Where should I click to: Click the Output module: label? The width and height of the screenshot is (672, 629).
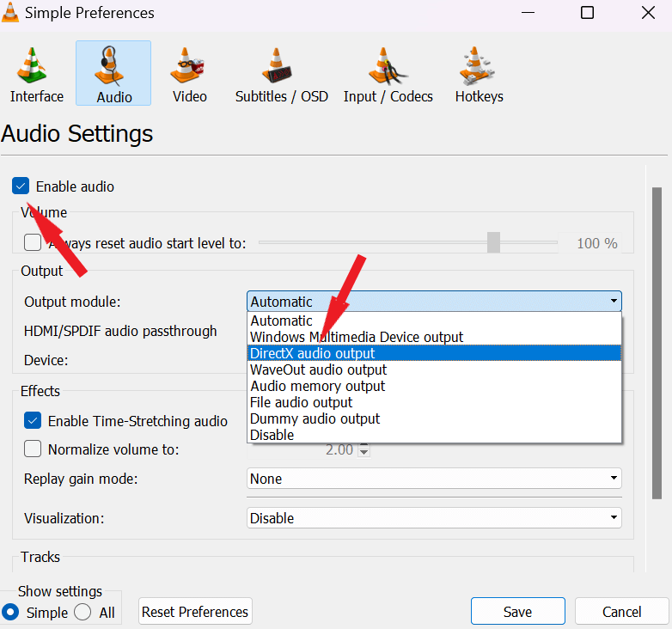tap(72, 302)
